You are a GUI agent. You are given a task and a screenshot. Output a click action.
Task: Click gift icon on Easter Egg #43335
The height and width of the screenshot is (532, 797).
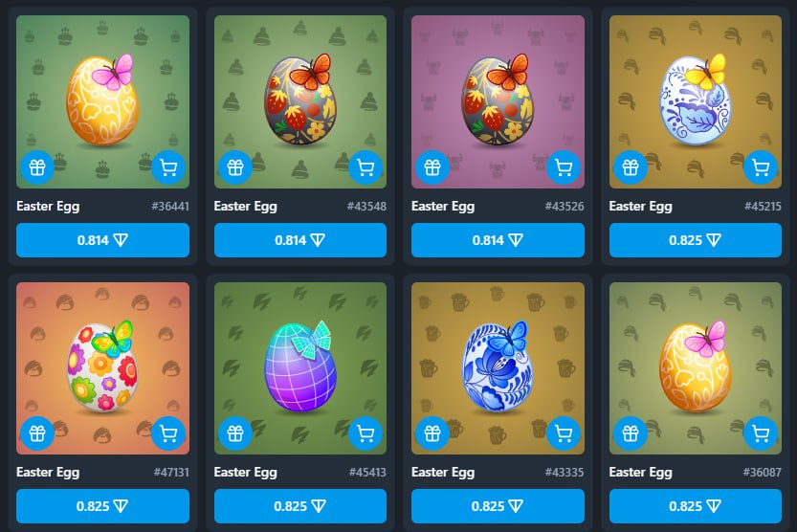(432, 433)
